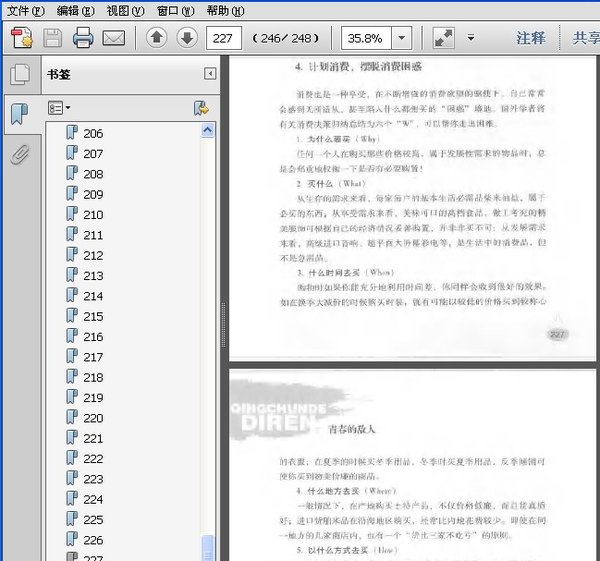Expand the fit-page view tool dropdown
The width and height of the screenshot is (600, 561).
tap(470, 39)
